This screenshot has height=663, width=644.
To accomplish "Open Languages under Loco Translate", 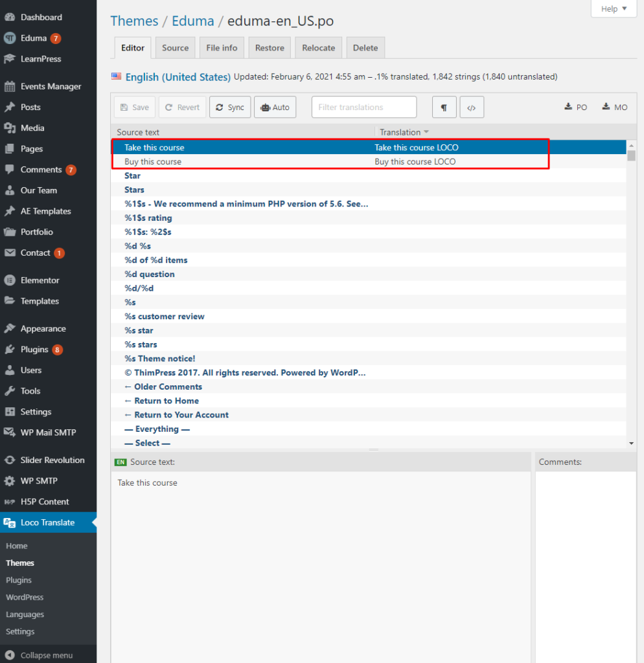I will pos(25,614).
